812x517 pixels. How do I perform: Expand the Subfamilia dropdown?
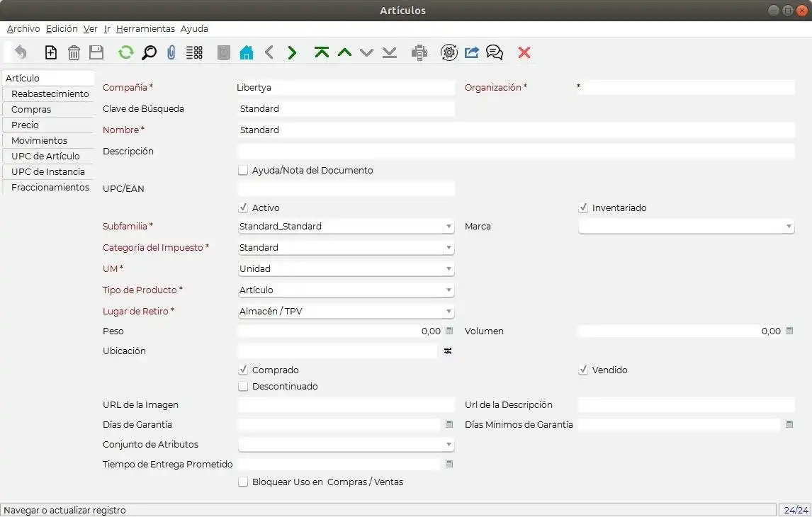pos(449,227)
